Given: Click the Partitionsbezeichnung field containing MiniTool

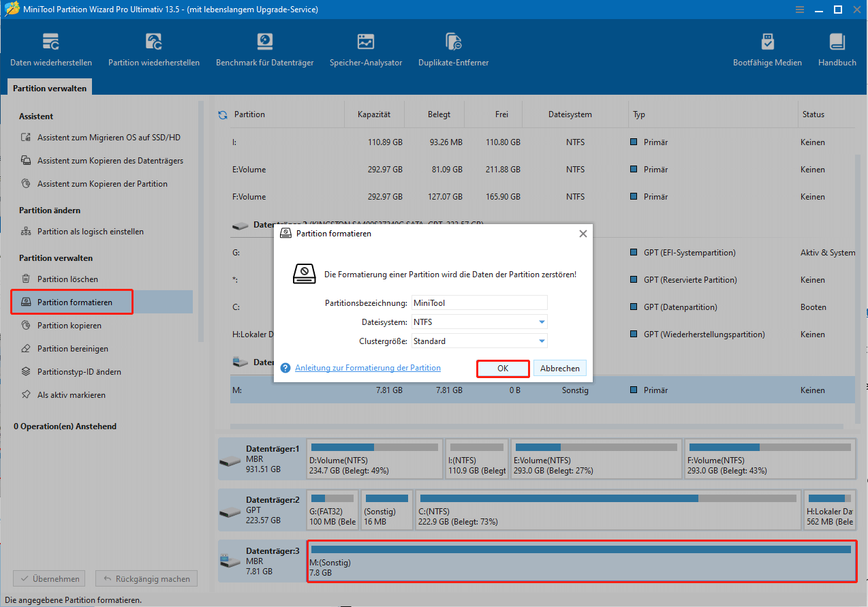Looking at the screenshot, I should (x=479, y=302).
